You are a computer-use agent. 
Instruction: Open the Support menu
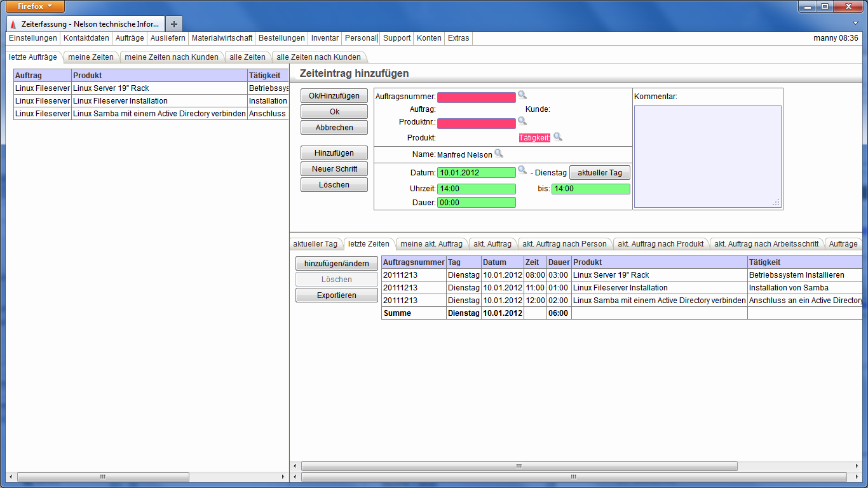[397, 38]
